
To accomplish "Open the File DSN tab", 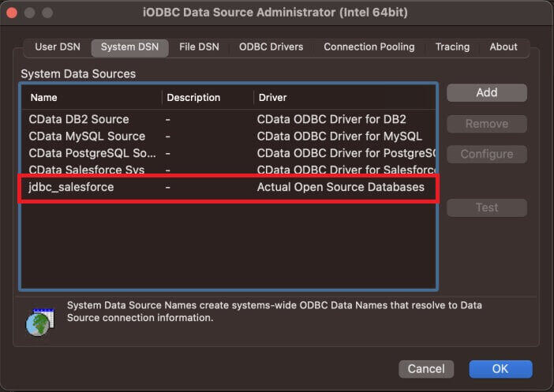I will 199,47.
